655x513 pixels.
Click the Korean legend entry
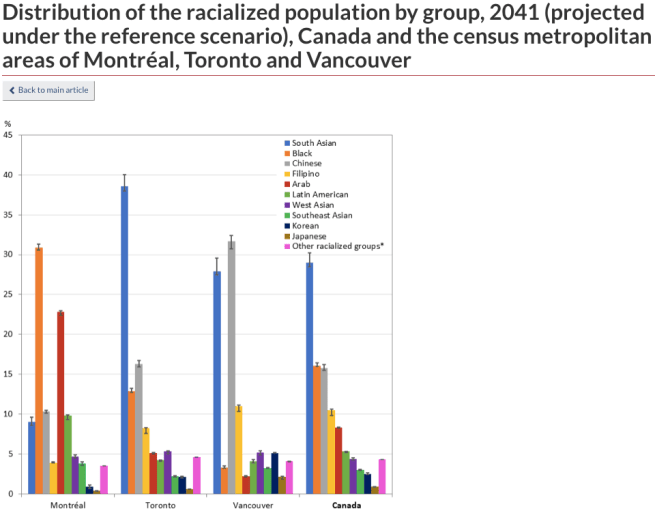pos(304,225)
